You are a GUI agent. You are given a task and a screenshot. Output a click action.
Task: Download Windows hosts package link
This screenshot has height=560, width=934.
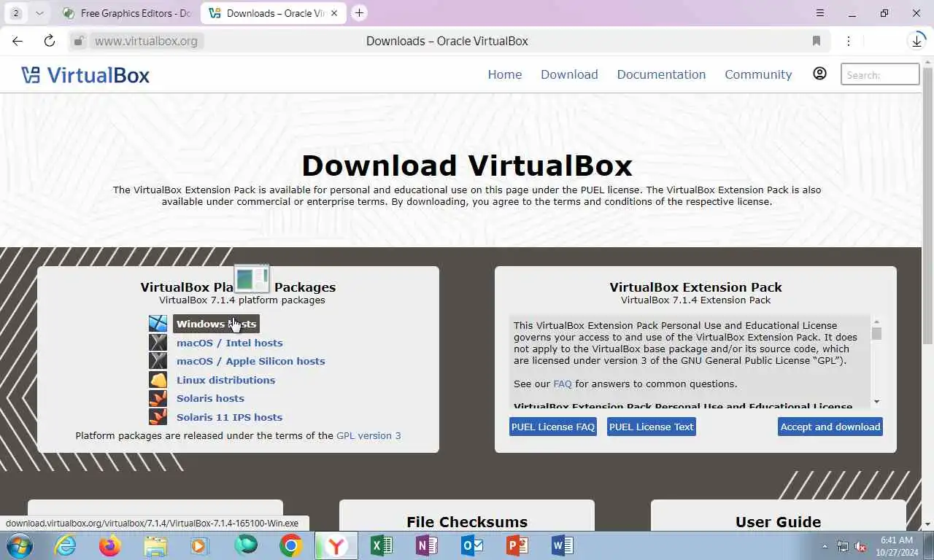(x=216, y=324)
